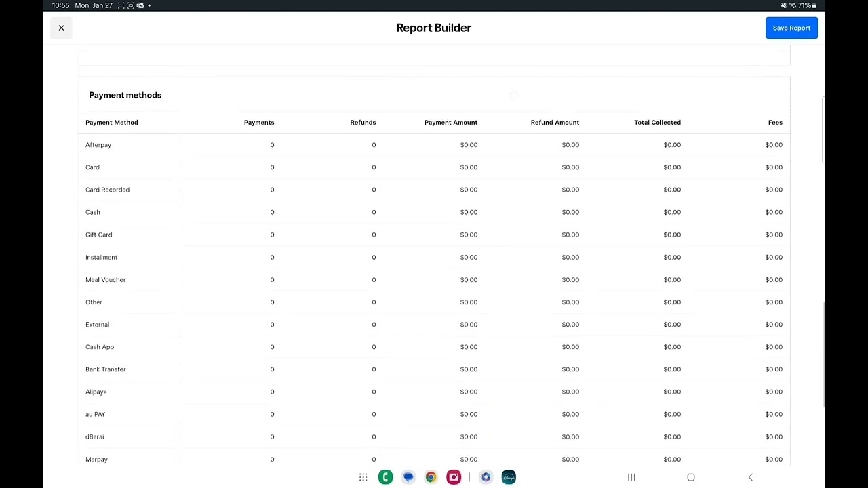Select the Cash App row label

100,347
